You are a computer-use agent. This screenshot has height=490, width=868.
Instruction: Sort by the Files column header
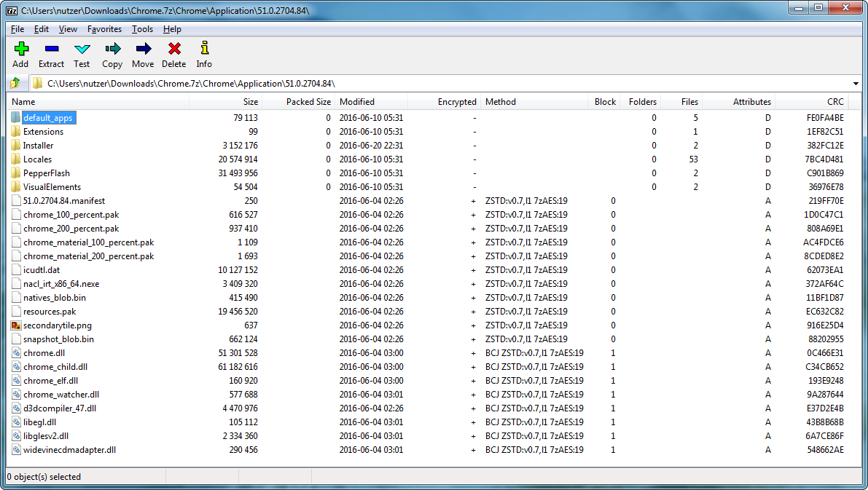(681, 102)
